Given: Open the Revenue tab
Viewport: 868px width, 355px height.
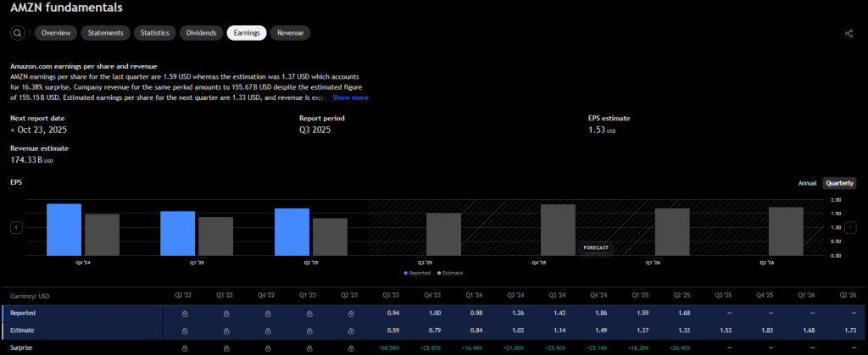Looking at the screenshot, I should pos(290,33).
